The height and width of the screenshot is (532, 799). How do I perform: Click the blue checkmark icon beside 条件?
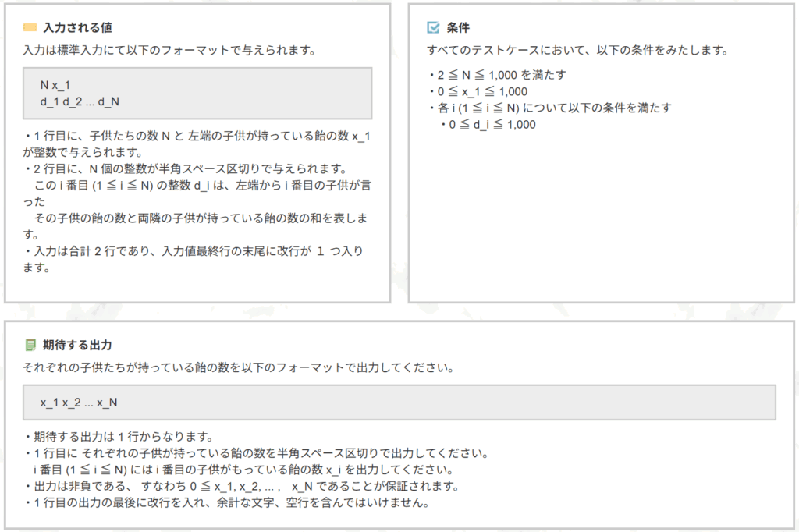[434, 28]
